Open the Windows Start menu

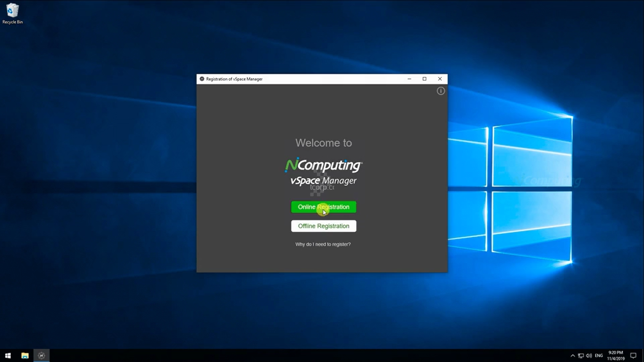[8, 355]
